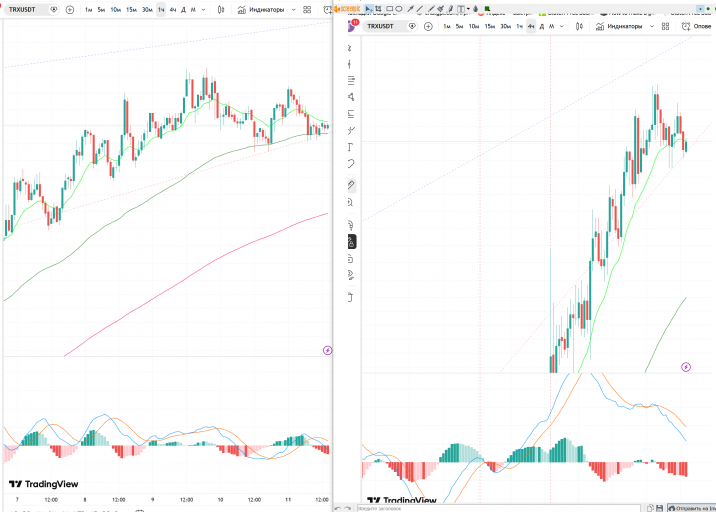Select the brush tool in chart sidebar

click(x=351, y=131)
